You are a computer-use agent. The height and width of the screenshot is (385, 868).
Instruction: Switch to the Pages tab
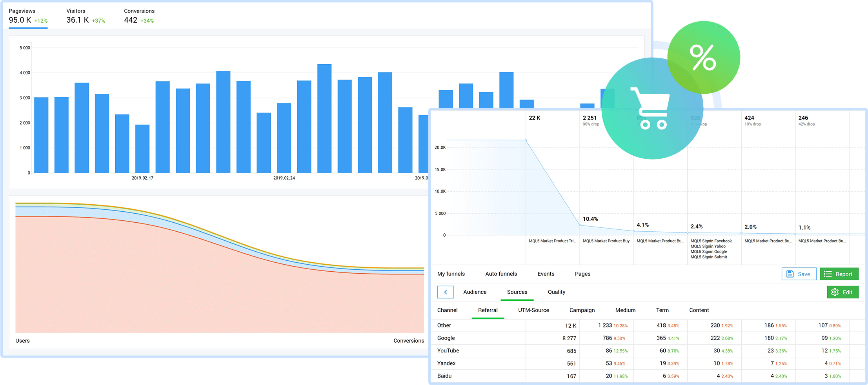pyautogui.click(x=582, y=274)
